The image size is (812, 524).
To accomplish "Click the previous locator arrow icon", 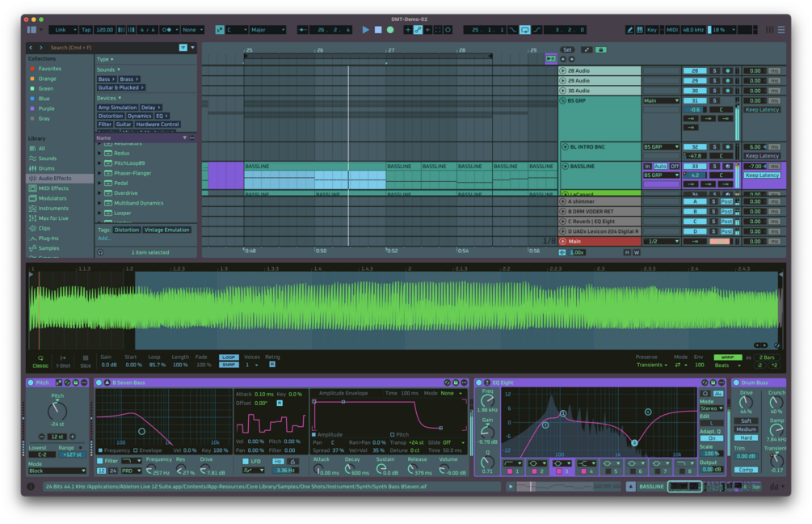I will point(563,59).
